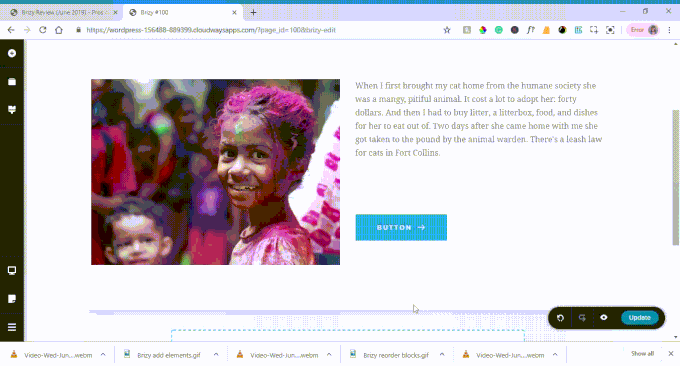
Task: Switch to the Brizy #100 tab
Action: 182,13
